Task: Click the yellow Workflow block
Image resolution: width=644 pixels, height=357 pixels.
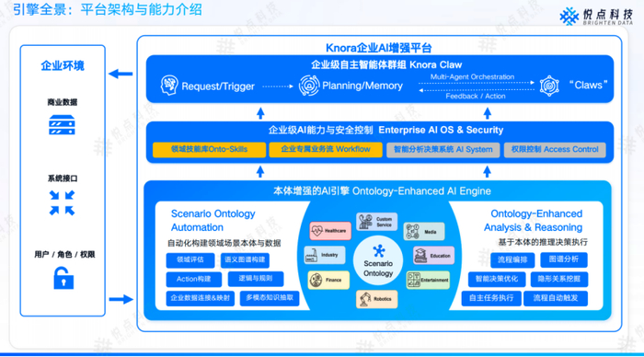Action: click(x=326, y=150)
